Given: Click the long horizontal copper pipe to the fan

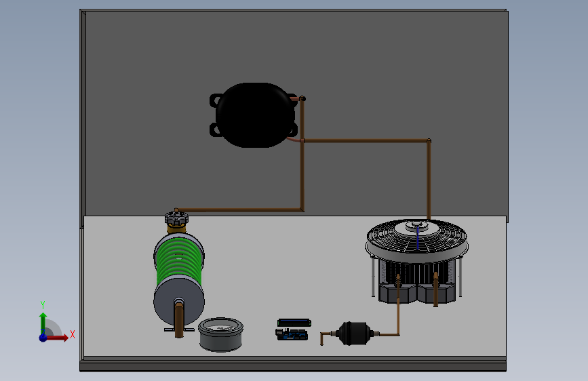Looking at the screenshot, I should 366,140.
